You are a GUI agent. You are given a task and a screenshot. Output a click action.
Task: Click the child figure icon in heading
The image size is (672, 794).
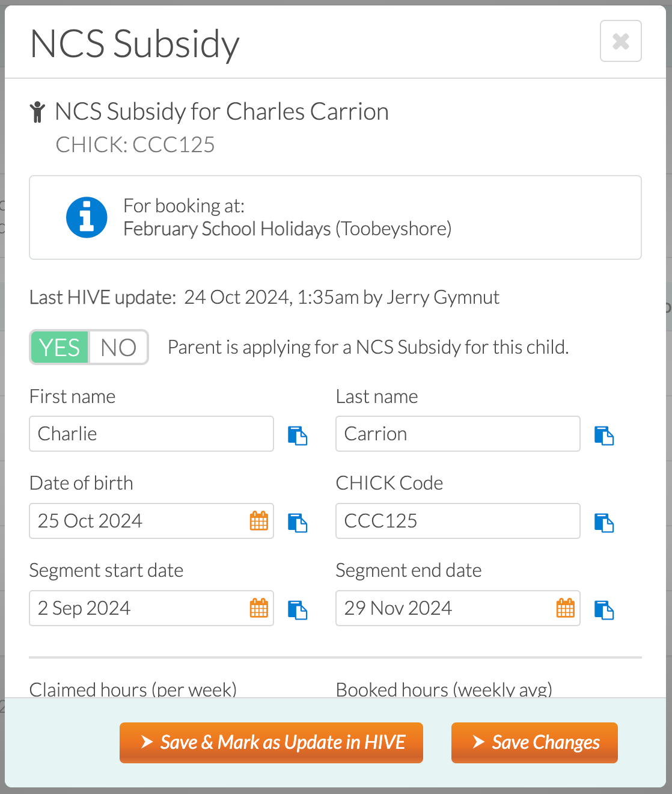click(37, 112)
